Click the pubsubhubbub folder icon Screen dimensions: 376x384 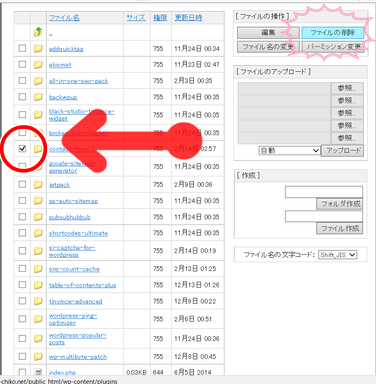[38, 217]
